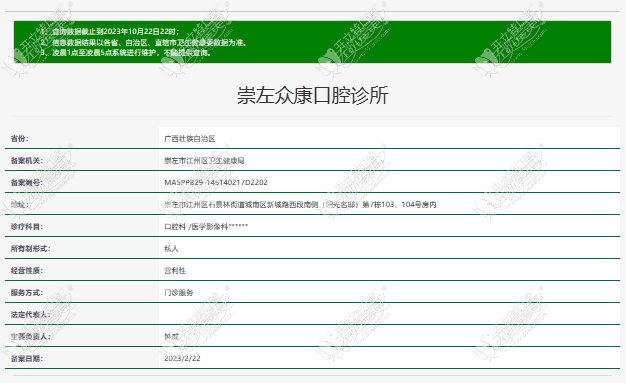Click the 备案机关 label

27,161
